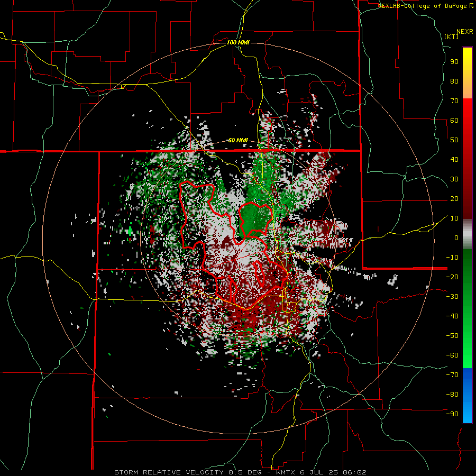The width and height of the screenshot is (476, 476).
Task: Click the 60 value on velocity scale
Action: (454, 121)
